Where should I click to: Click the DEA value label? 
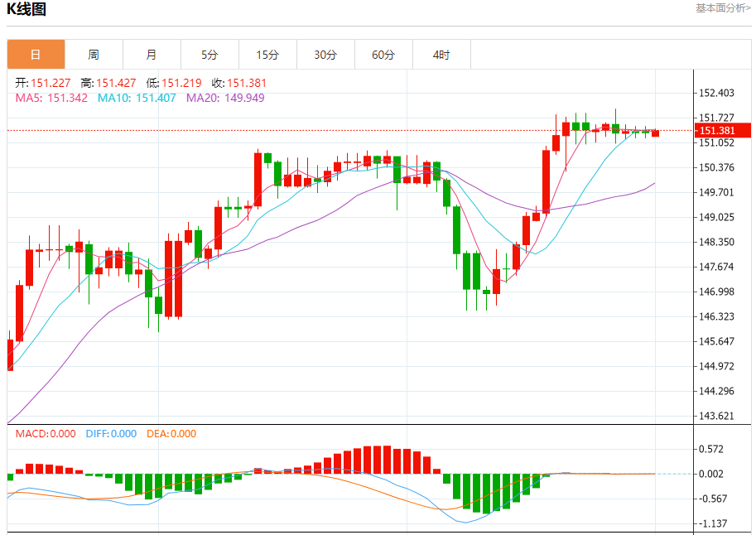pos(171,434)
